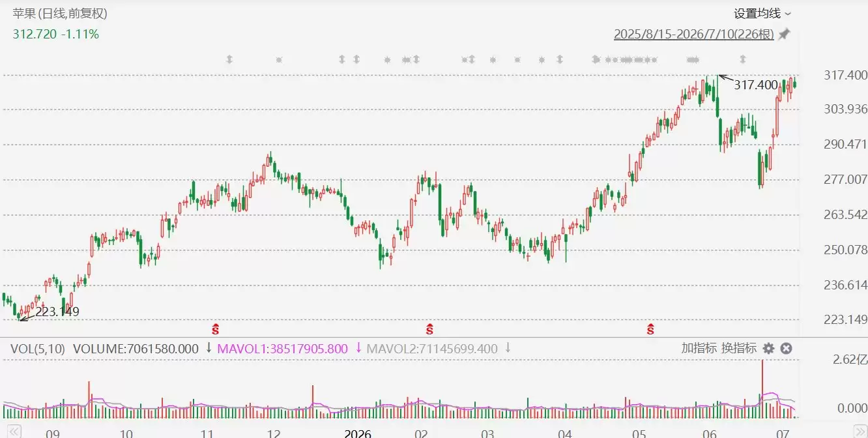Click the tallest red volume bar in June

[x=761, y=388]
